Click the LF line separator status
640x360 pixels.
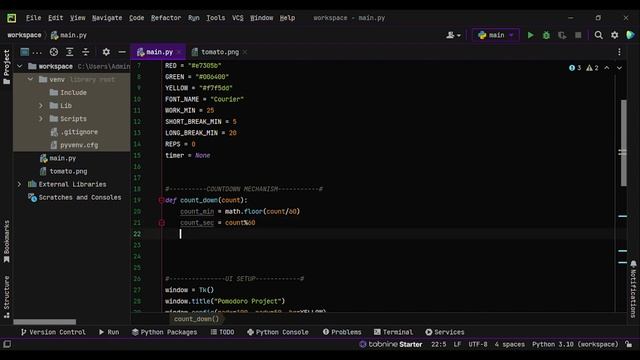coord(457,344)
